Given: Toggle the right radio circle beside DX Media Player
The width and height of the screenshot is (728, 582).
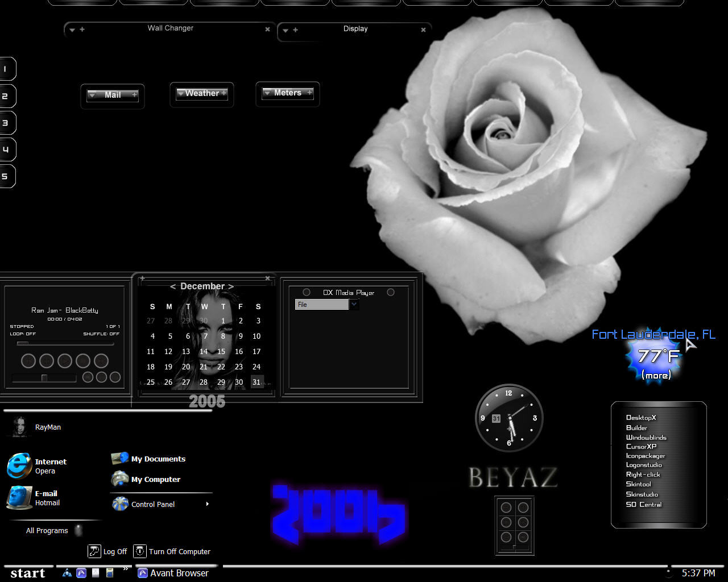Looking at the screenshot, I should coord(391,292).
